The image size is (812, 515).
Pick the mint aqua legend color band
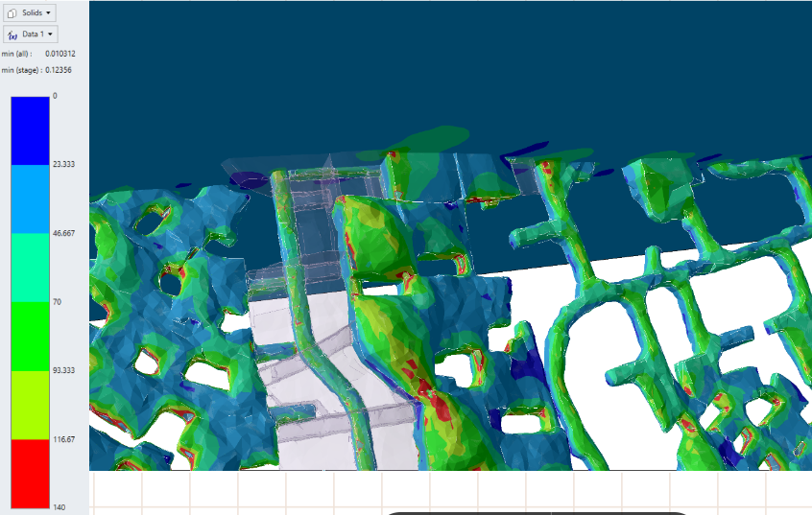[30, 268]
